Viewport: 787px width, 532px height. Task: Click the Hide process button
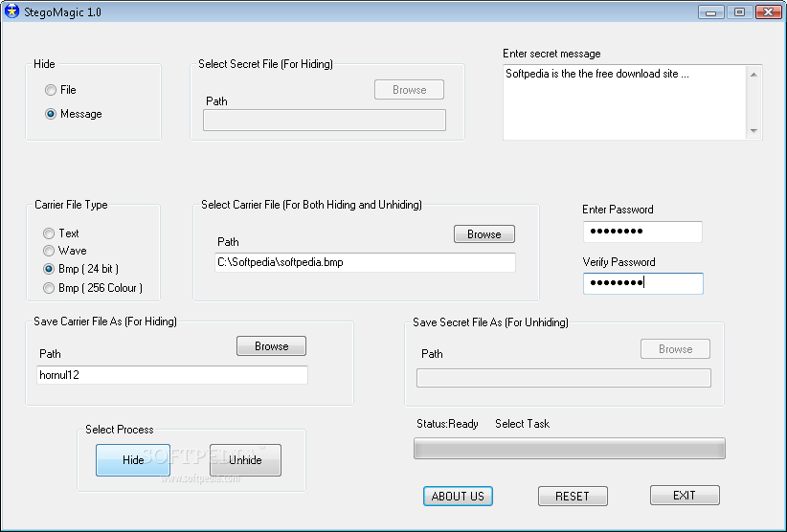point(133,460)
